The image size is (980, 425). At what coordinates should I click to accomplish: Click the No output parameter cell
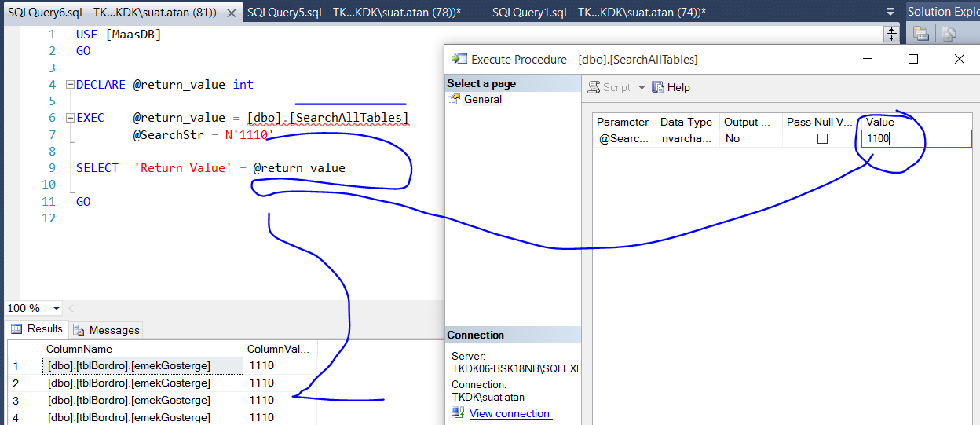[x=751, y=139]
